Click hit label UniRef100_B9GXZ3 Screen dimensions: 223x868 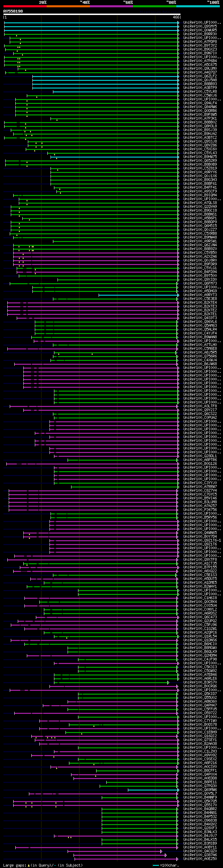pyautogui.click(x=200, y=49)
